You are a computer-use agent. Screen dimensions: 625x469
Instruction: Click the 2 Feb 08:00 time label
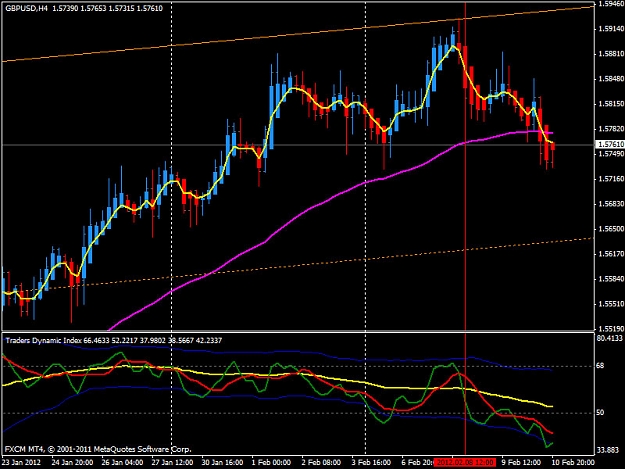pyautogui.click(x=321, y=463)
